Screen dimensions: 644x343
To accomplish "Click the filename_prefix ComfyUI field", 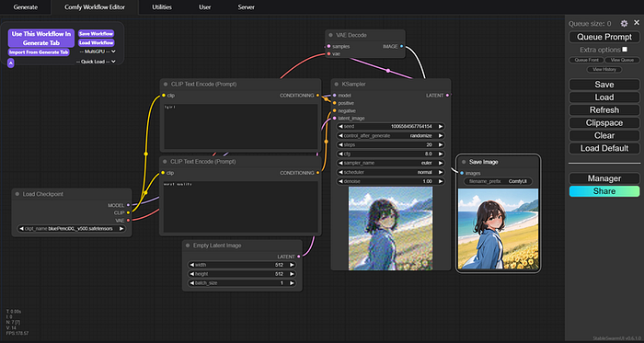I will (x=498, y=181).
